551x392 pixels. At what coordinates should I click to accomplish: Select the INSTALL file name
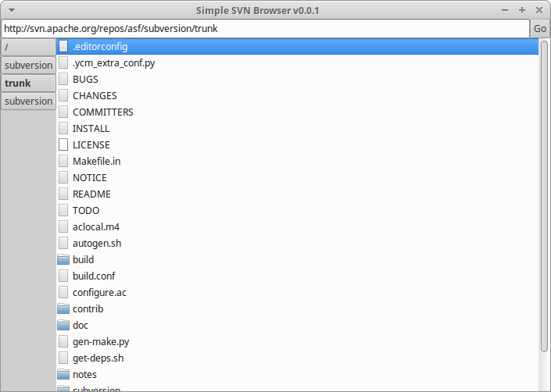[x=91, y=128]
